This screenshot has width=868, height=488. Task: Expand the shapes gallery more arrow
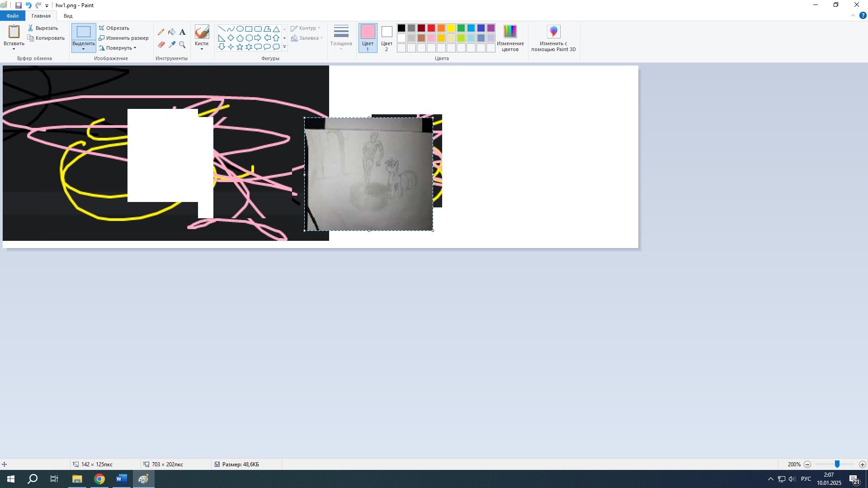pos(284,47)
